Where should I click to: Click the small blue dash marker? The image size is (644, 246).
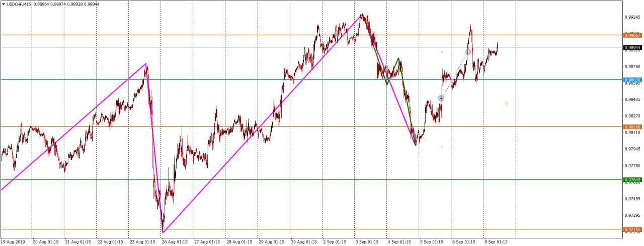442,52
